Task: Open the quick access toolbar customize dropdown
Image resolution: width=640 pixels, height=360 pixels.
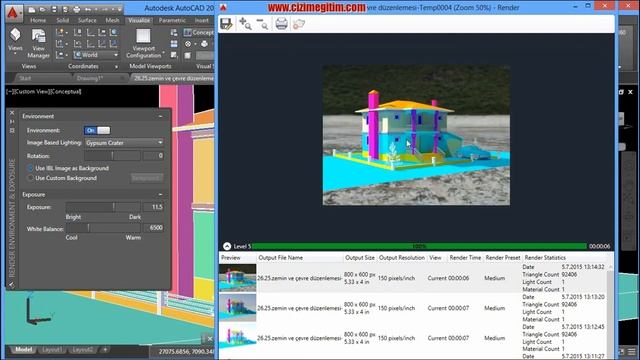Action: coord(120,9)
